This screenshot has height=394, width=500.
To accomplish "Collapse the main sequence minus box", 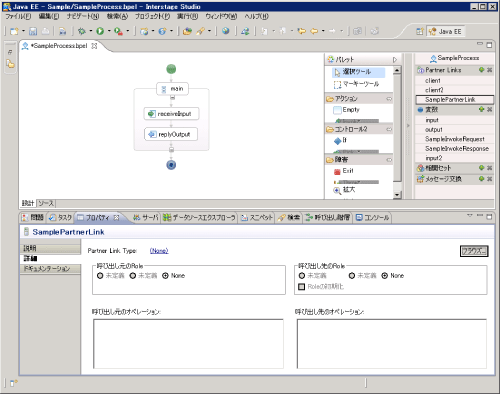I will pyautogui.click(x=172, y=98).
